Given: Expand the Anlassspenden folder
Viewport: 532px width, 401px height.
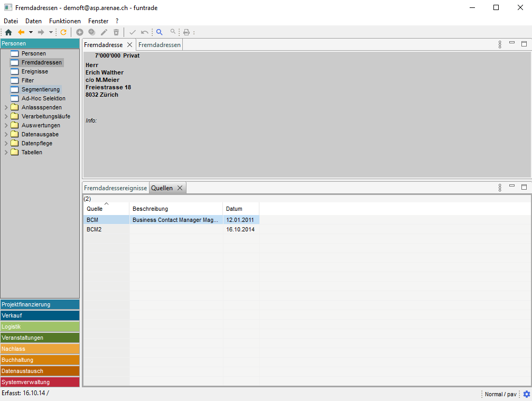Looking at the screenshot, I should [6, 107].
